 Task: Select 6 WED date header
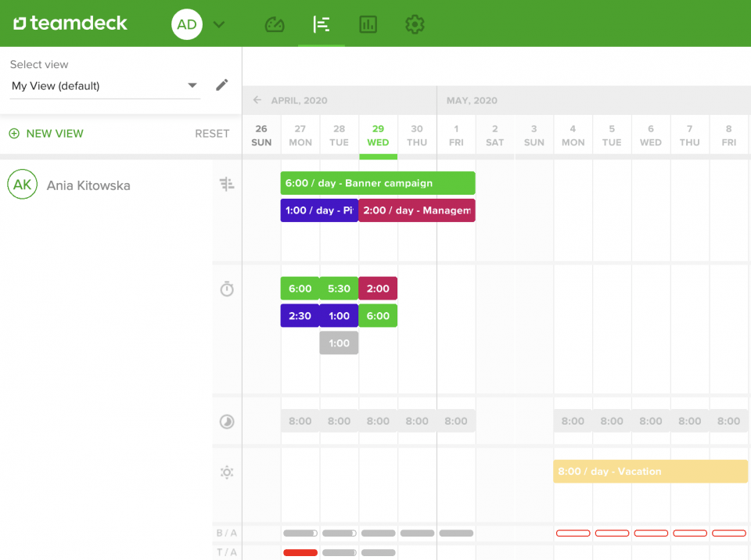(x=651, y=135)
